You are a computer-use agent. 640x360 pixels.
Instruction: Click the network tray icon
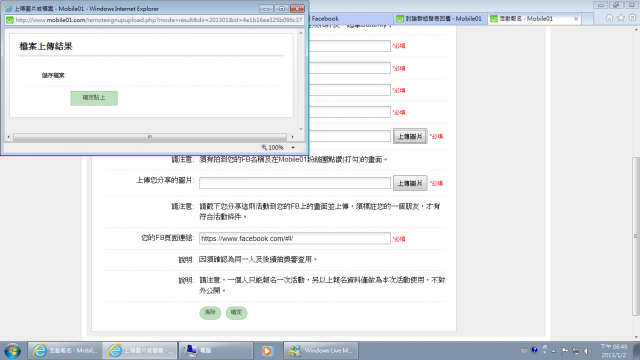click(x=576, y=351)
